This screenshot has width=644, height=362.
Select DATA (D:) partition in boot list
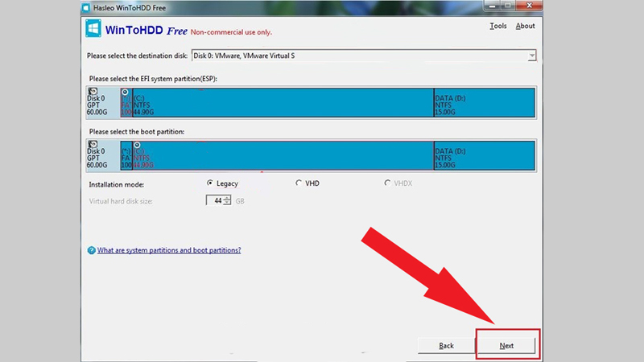[485, 155]
